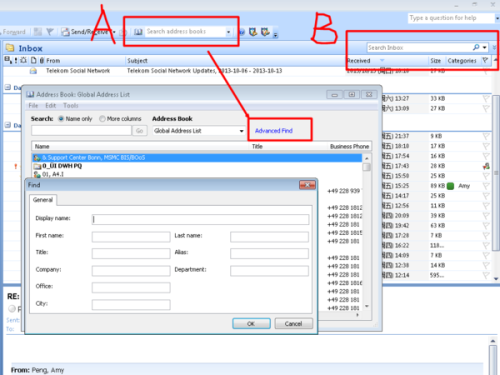Collapse the first date group in Inbox
500x375 pixels.
pos(8,88)
